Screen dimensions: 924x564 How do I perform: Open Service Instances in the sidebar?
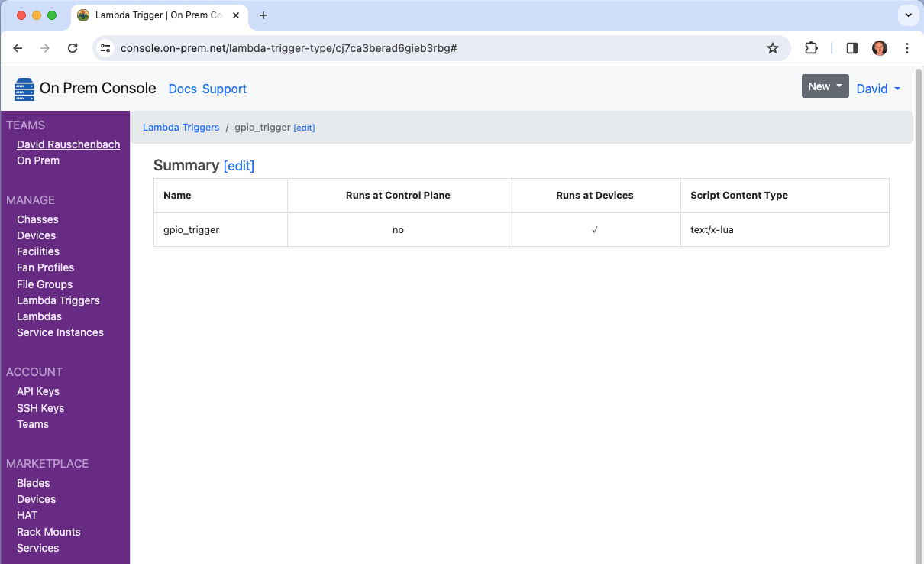60,332
